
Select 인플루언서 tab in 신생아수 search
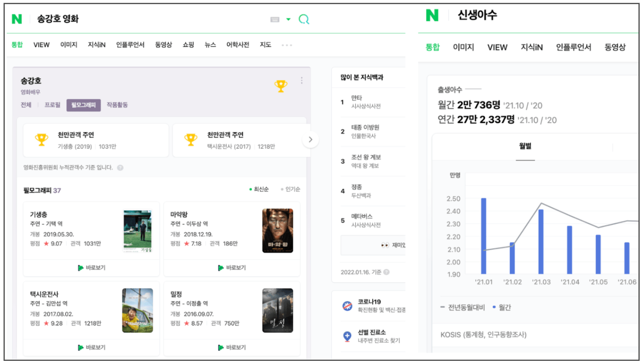574,47
